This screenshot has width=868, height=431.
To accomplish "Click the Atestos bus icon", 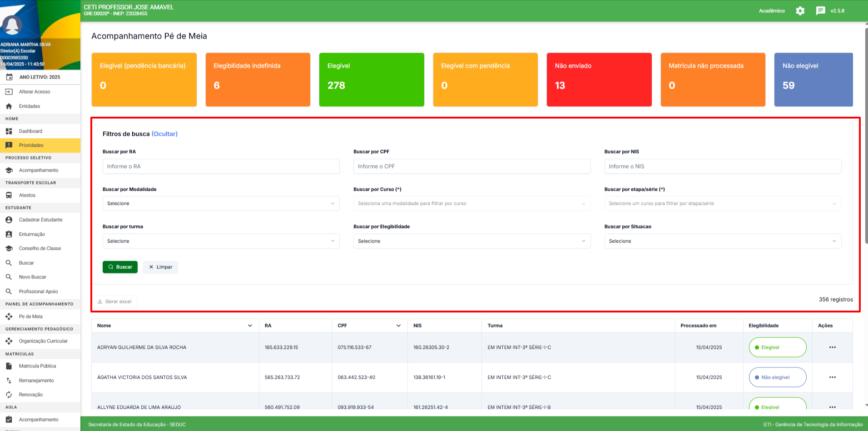I will tap(9, 195).
